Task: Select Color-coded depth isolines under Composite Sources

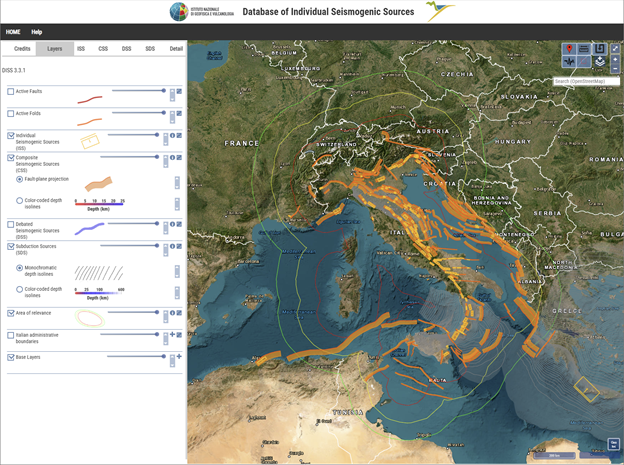Action: pyautogui.click(x=20, y=201)
